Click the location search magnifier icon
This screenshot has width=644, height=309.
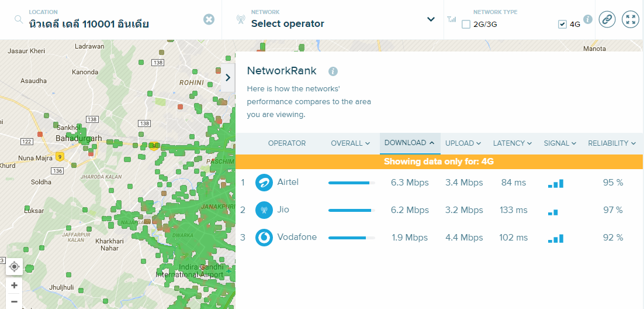[x=19, y=19]
